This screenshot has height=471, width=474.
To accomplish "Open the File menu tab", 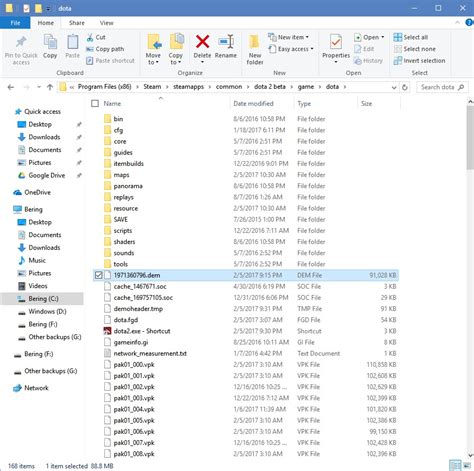I will pos(15,23).
